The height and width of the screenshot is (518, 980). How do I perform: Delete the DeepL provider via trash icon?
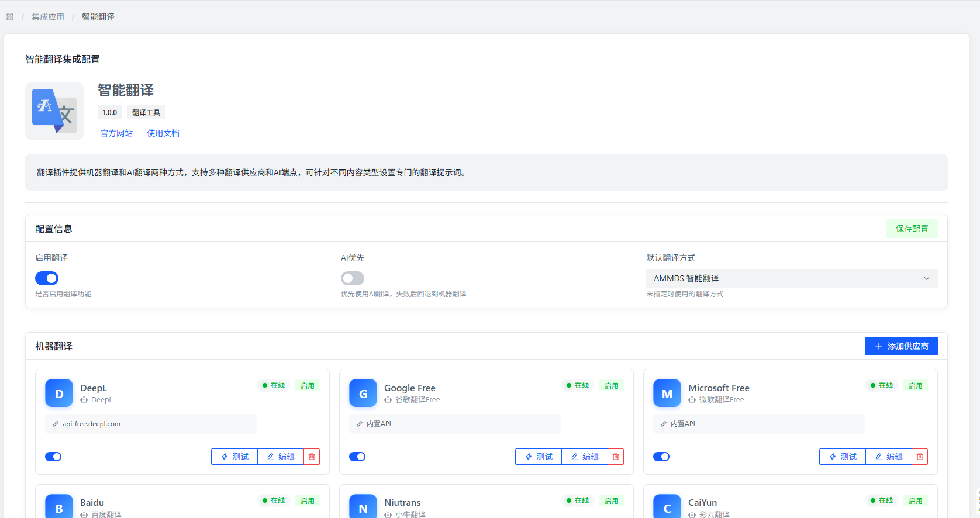coord(312,457)
